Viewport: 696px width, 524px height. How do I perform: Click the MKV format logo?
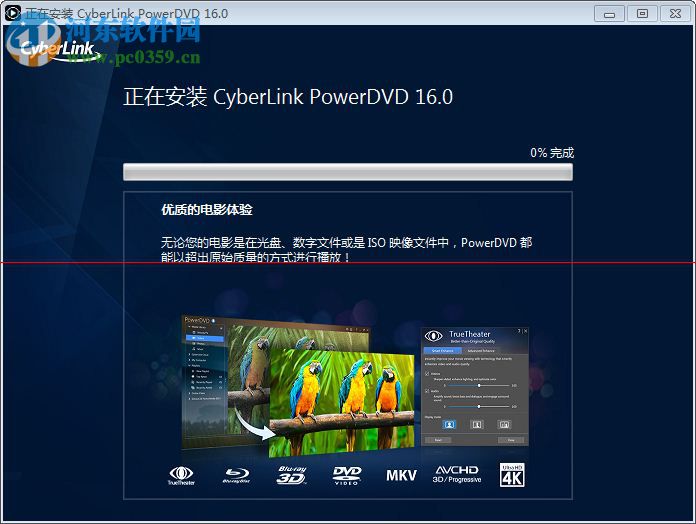(401, 476)
